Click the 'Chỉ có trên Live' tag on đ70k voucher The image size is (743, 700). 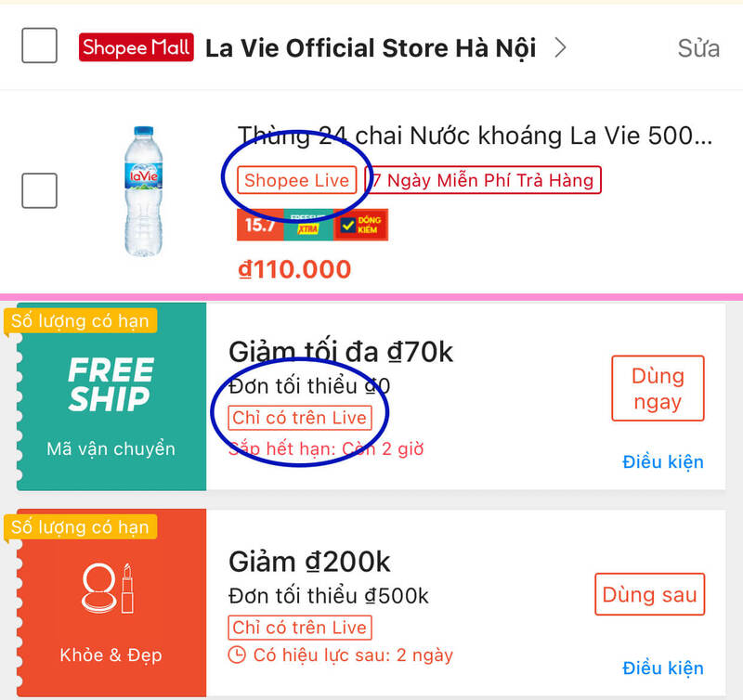coord(300,418)
